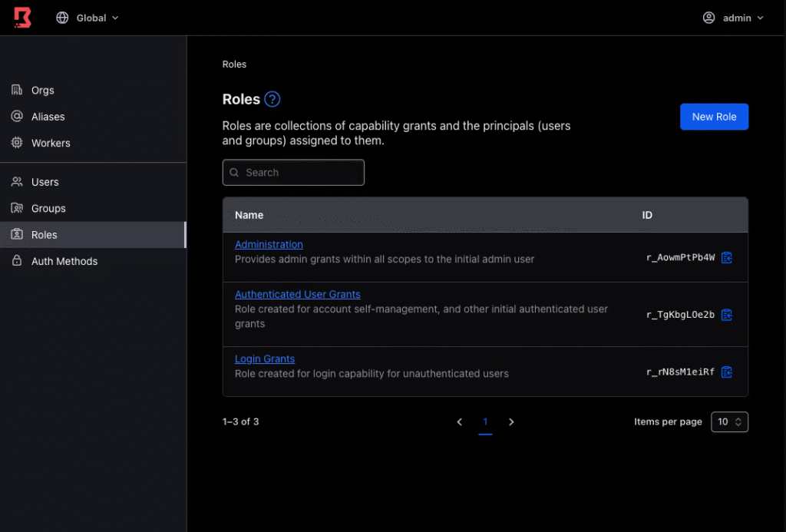Image resolution: width=786 pixels, height=532 pixels.
Task: Copy the Authenticated User Grants role ID
Action: click(x=727, y=315)
